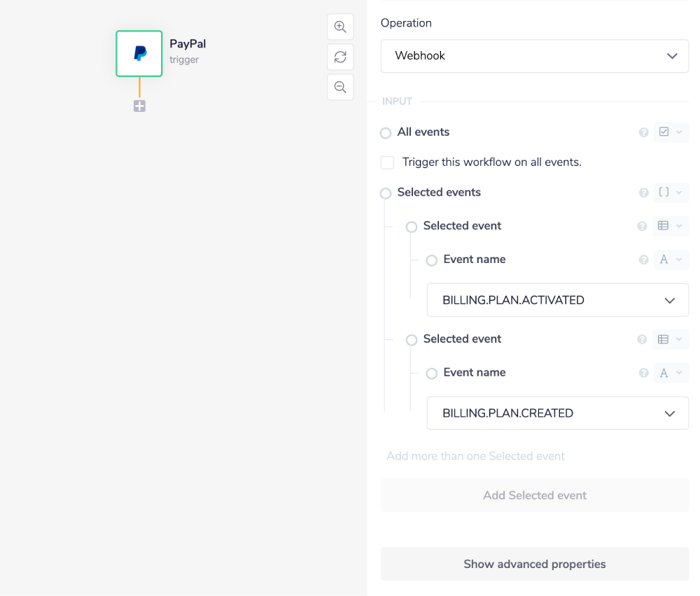Screen dimensions: 700x596
Task: Open the BILLING.PLAN.ACTIVATED event dropdown
Action: [558, 300]
